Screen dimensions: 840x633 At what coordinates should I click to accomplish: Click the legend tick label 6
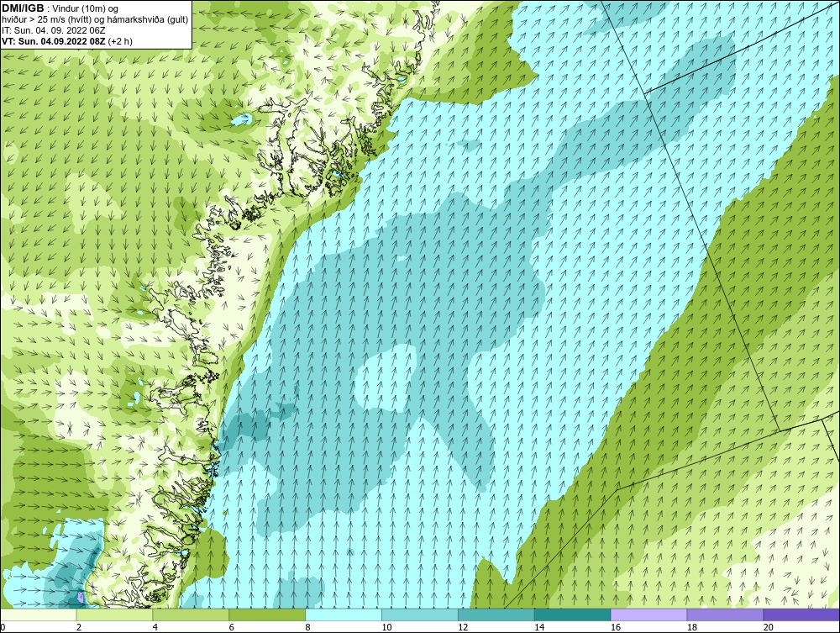coord(232,627)
